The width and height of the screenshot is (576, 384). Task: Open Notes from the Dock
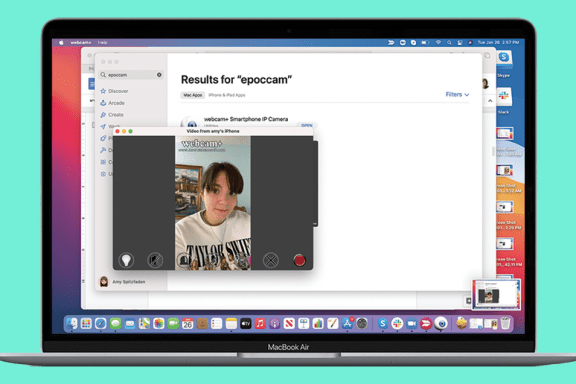click(231, 323)
